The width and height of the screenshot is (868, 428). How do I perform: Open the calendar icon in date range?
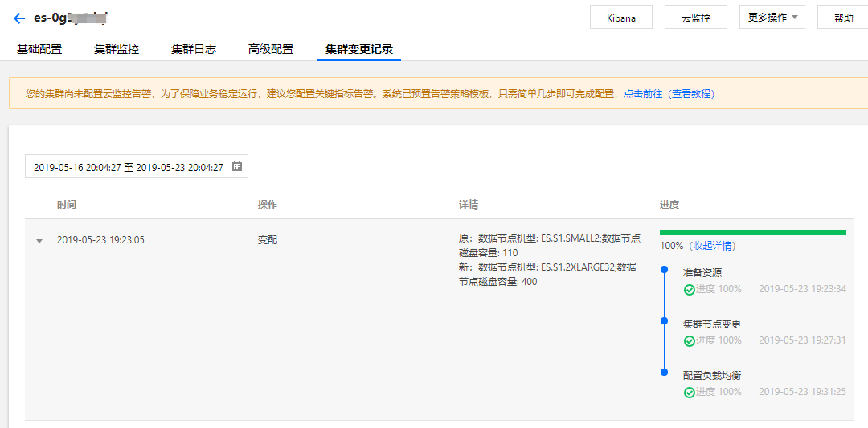(x=237, y=166)
